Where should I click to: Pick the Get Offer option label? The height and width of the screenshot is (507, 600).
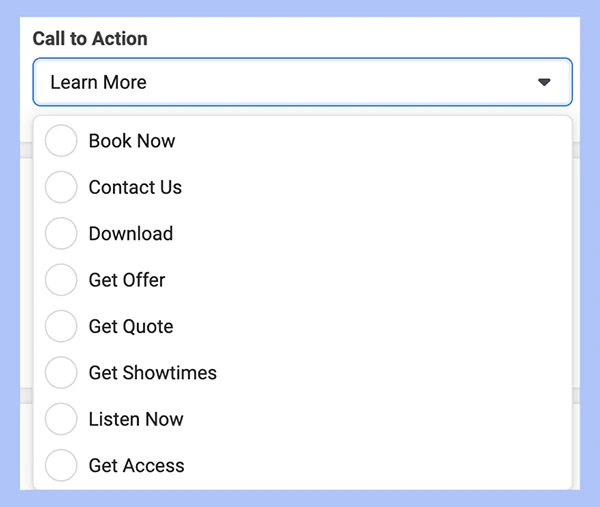point(127,280)
